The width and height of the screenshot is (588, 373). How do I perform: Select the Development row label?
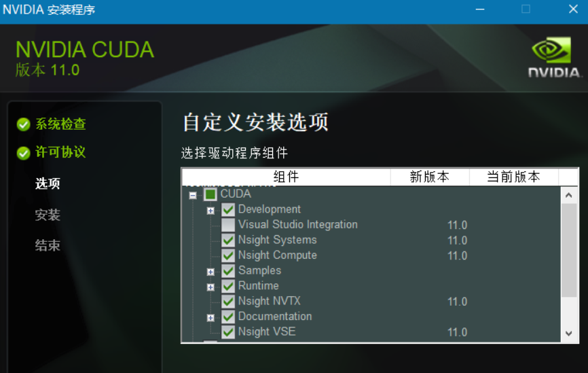(270, 209)
